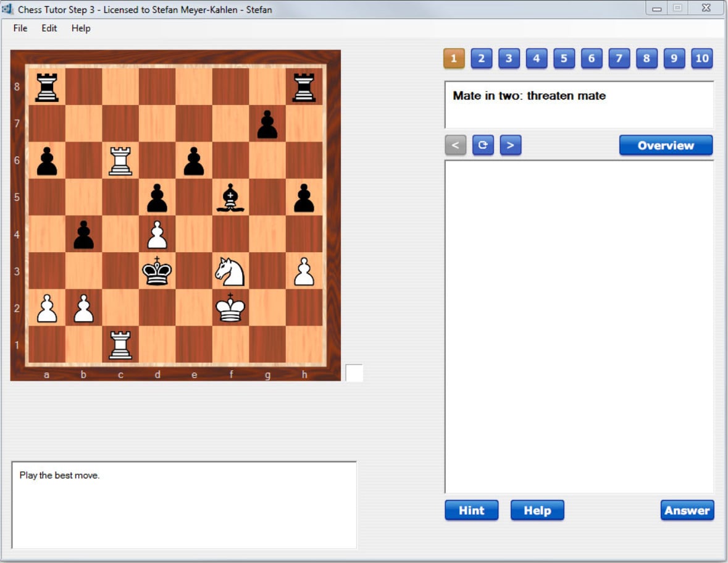Image resolution: width=728 pixels, height=563 pixels.
Task: Select the white knight on f3
Action: pos(231,271)
